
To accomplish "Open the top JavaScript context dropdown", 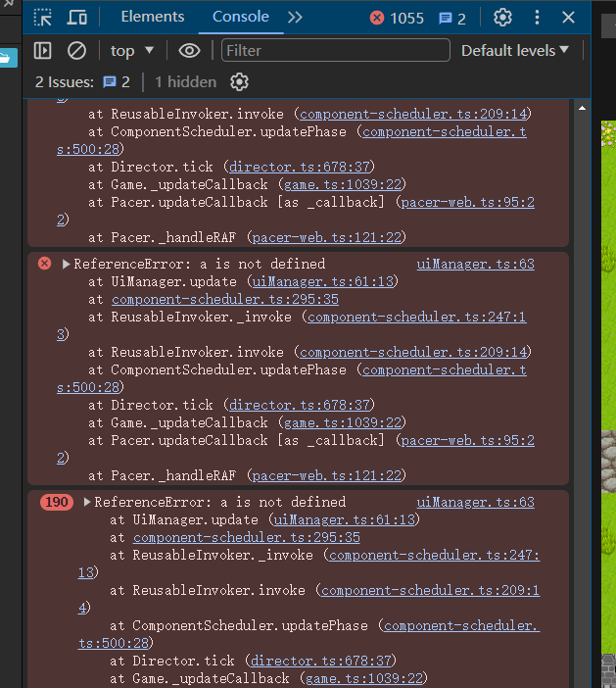I will (132, 51).
